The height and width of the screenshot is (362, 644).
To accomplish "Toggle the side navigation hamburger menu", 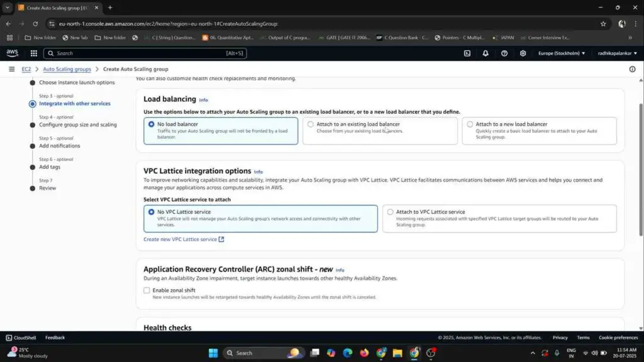I will (x=11, y=69).
